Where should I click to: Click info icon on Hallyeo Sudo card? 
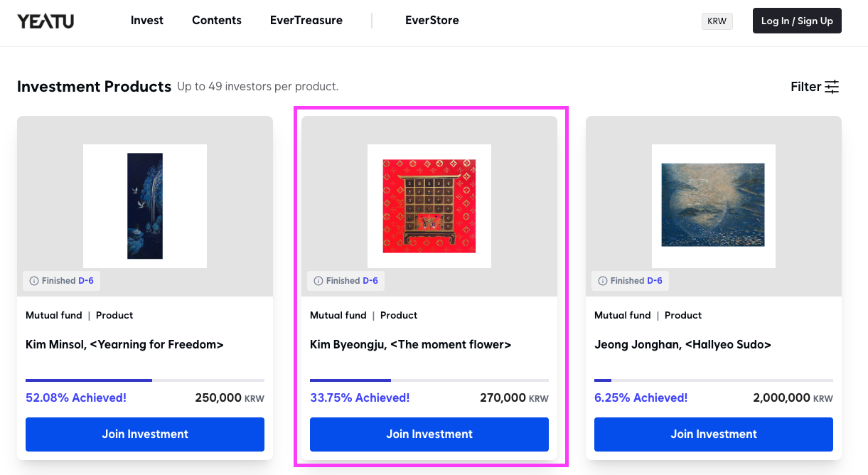602,281
